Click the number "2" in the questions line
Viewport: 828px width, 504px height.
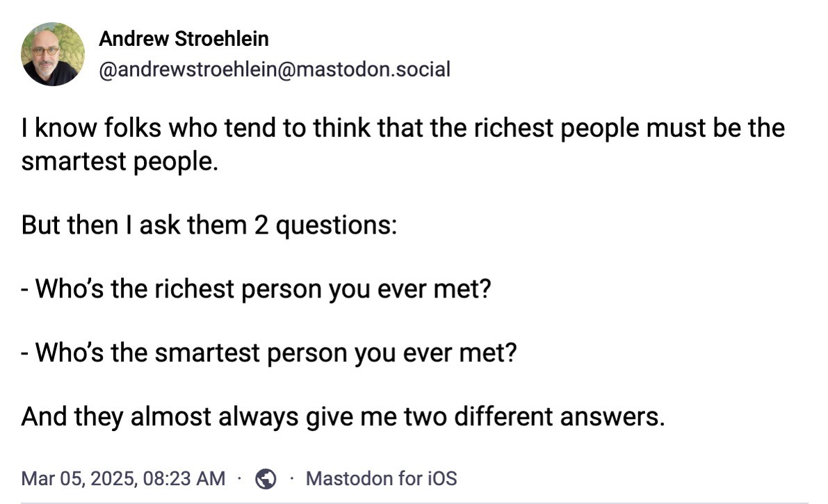click(261, 225)
